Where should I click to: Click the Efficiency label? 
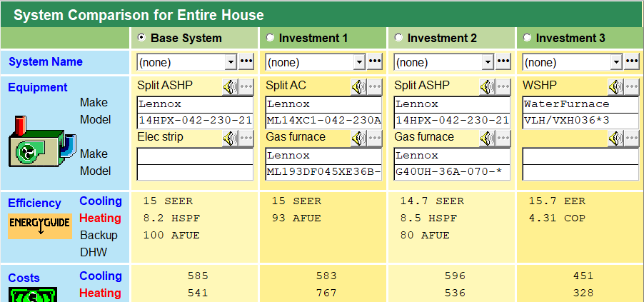tap(34, 203)
